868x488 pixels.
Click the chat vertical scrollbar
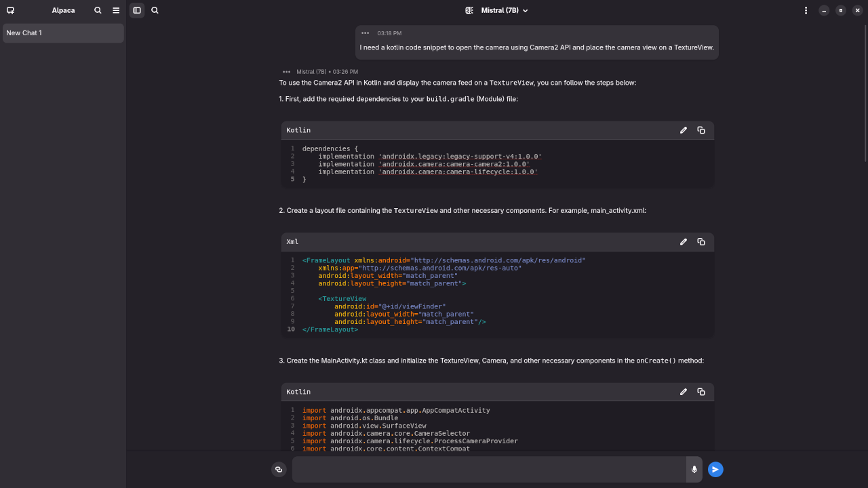pos(865,95)
